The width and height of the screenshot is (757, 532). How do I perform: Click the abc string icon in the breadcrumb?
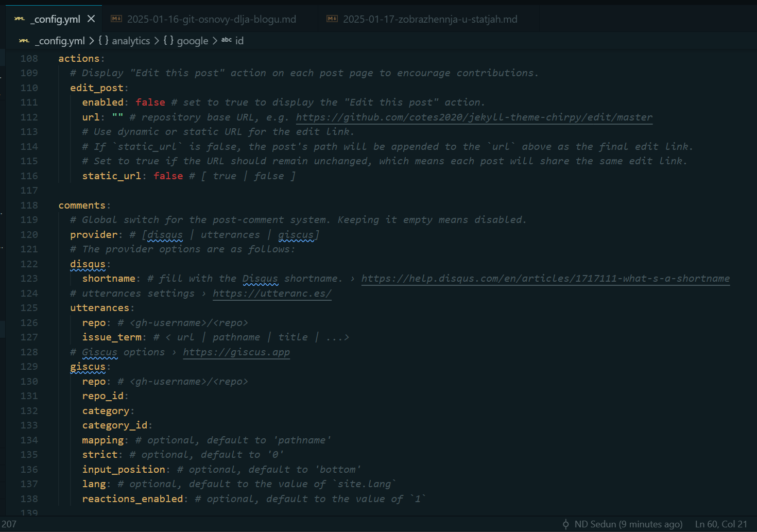point(227,40)
